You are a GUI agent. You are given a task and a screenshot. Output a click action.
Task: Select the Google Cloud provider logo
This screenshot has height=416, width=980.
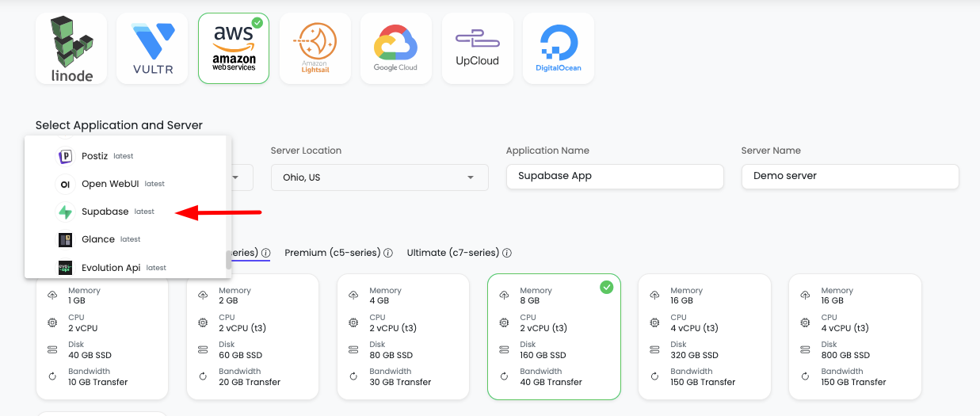(395, 48)
